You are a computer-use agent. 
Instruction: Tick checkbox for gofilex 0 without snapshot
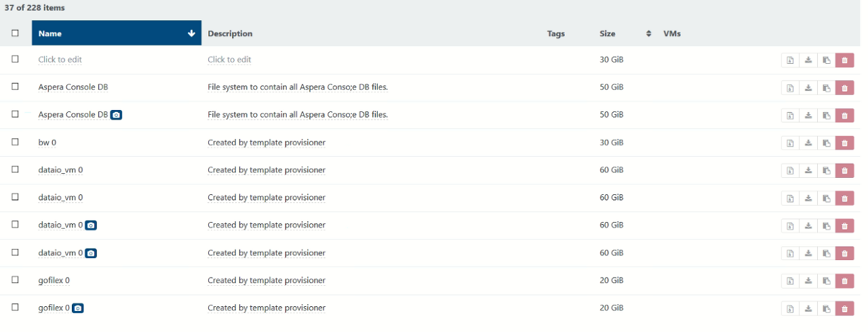pos(15,280)
